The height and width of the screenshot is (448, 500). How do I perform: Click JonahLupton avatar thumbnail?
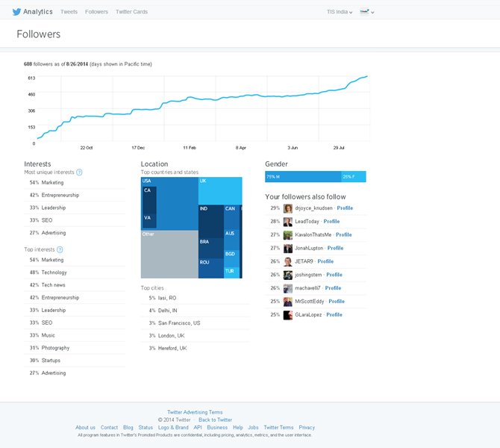pos(287,248)
